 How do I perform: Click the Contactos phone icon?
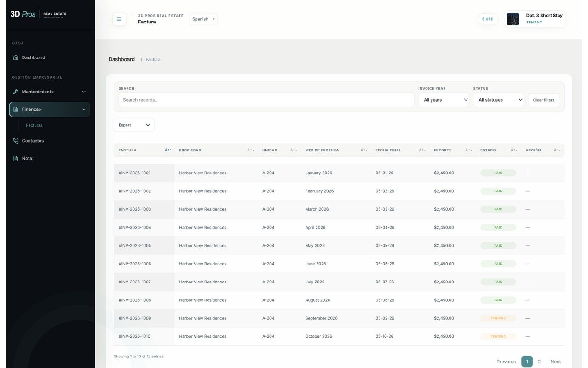(16, 141)
